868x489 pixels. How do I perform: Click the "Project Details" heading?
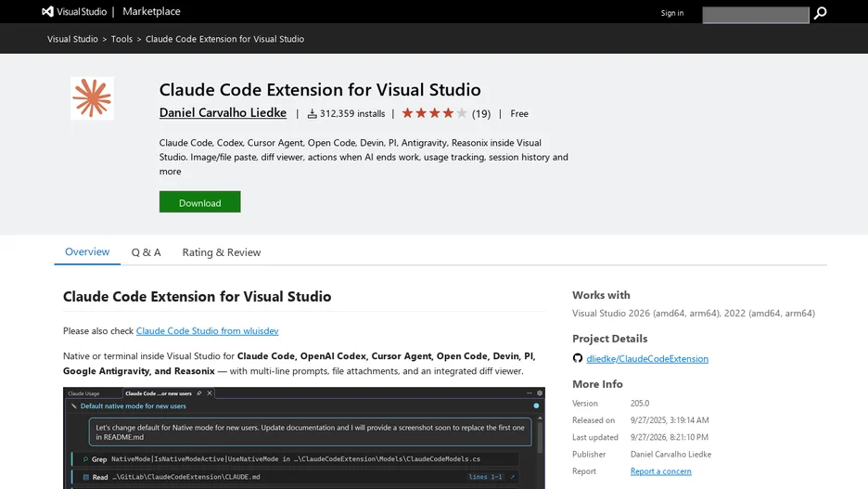[609, 339]
